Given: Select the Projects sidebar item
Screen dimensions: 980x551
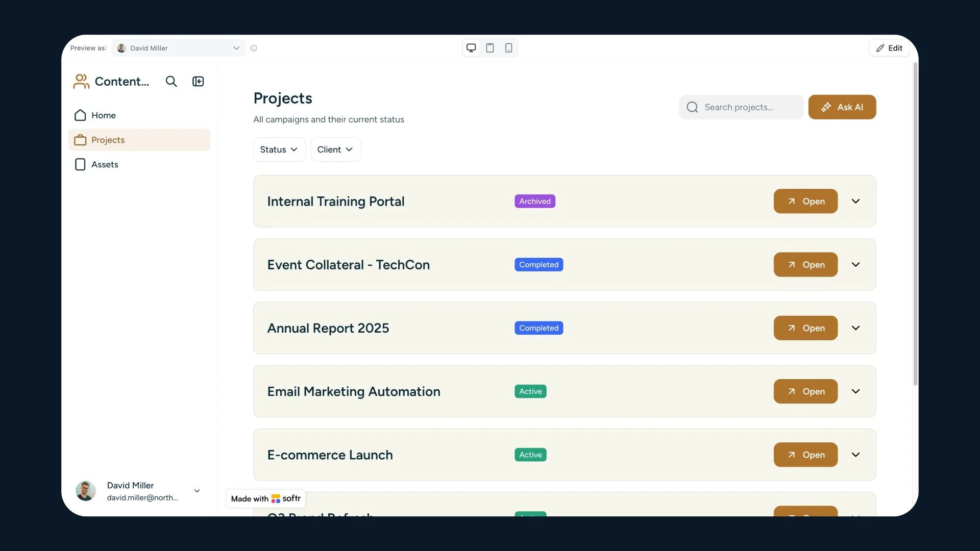Looking at the screenshot, I should click(108, 140).
